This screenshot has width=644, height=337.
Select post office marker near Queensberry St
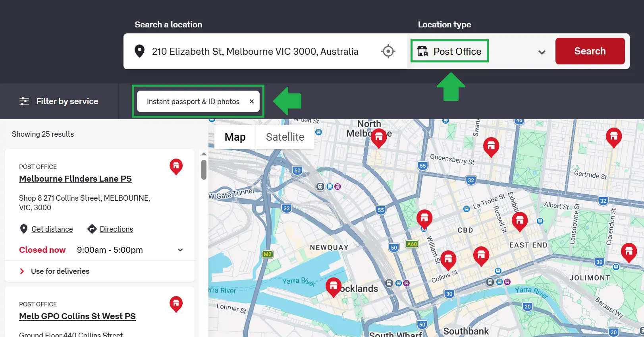coord(491,147)
